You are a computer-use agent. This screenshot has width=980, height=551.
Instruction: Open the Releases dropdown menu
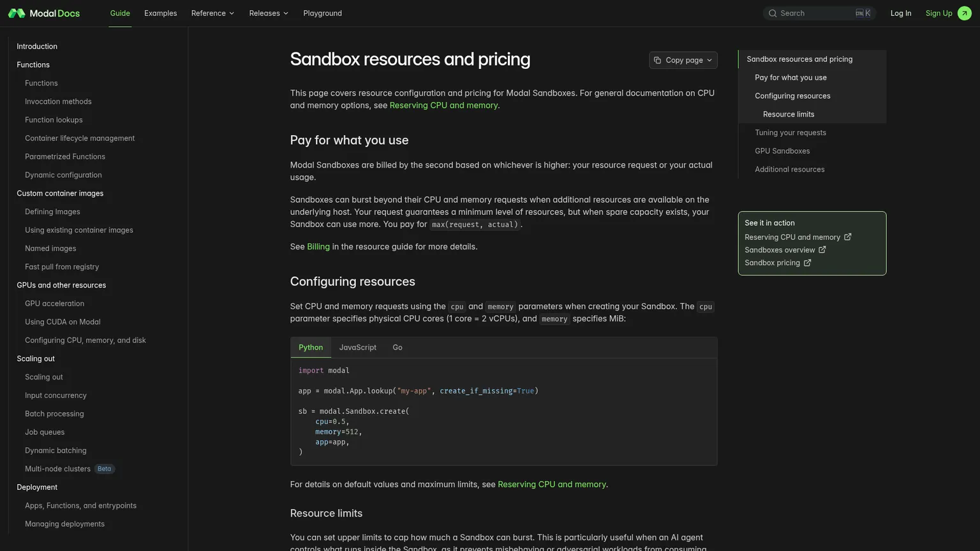(269, 13)
